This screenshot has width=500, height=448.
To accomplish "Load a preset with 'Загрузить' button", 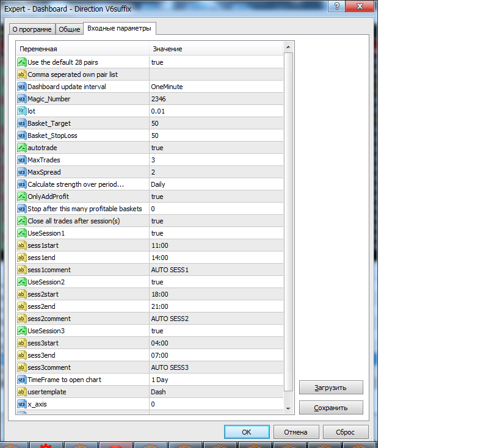I will point(331,388).
